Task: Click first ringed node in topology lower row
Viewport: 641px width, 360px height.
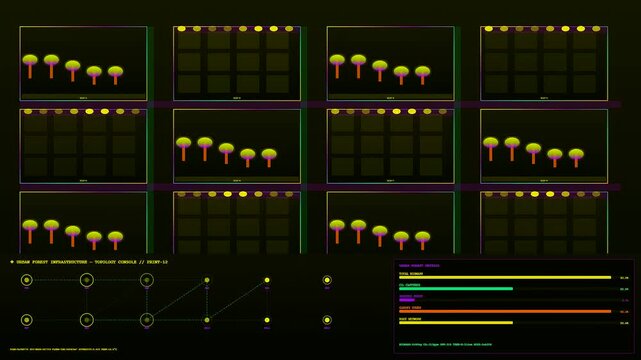Action: pyautogui.click(x=27, y=320)
